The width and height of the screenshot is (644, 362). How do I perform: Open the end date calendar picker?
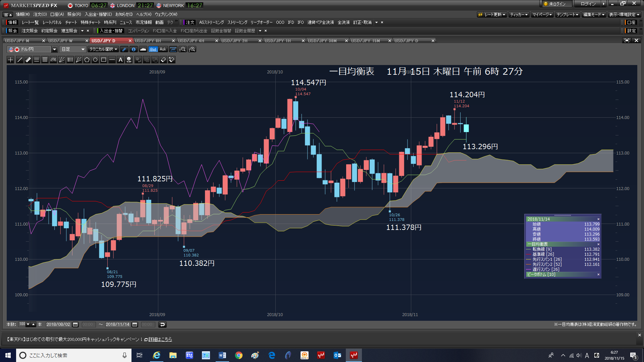pyautogui.click(x=135, y=324)
